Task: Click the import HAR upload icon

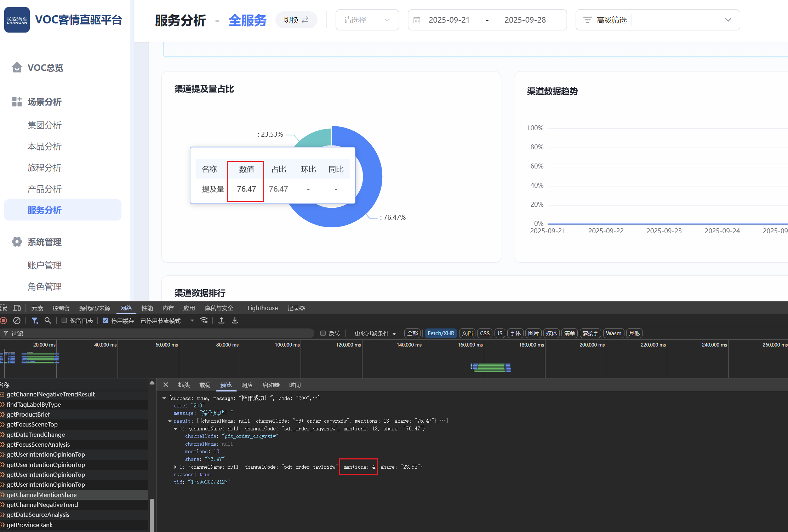Action: 221,321
